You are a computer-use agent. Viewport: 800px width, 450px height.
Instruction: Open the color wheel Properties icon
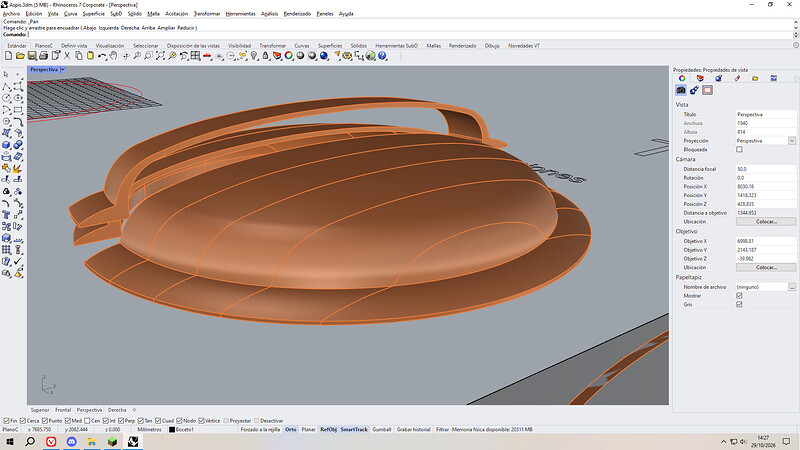tap(289, 56)
